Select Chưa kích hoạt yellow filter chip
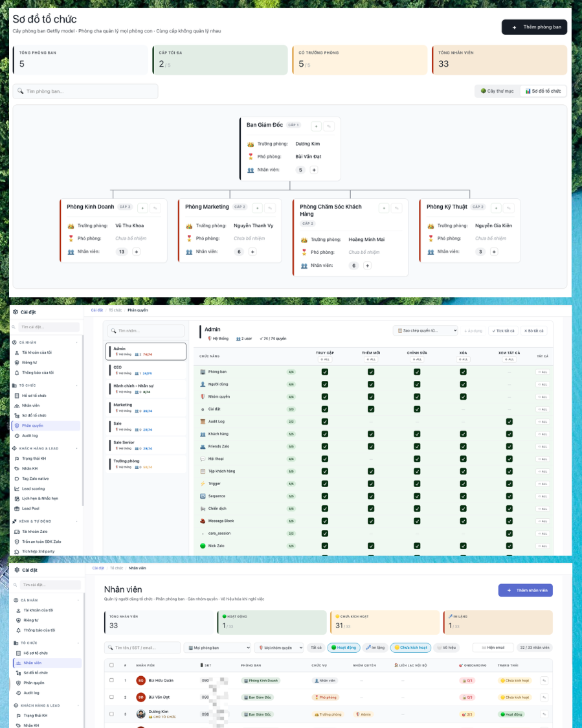The image size is (582, 728). 410,648
